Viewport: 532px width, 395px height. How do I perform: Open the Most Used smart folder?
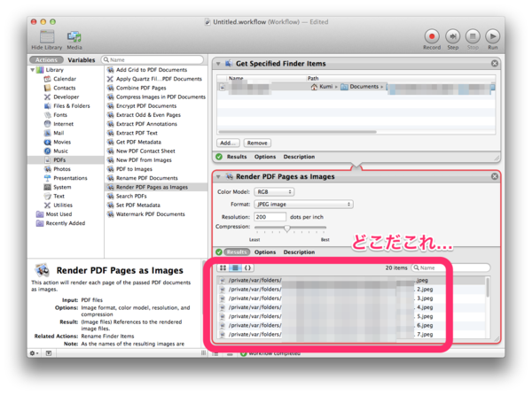click(x=59, y=214)
